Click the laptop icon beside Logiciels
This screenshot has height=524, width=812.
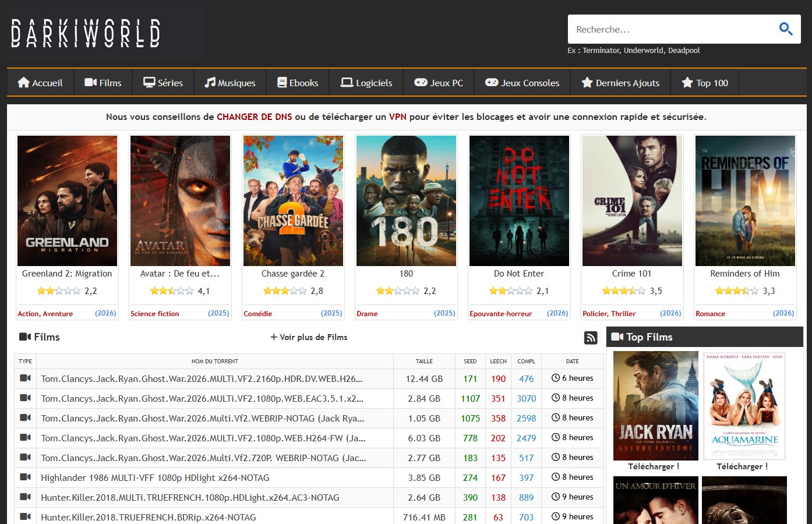pos(347,83)
